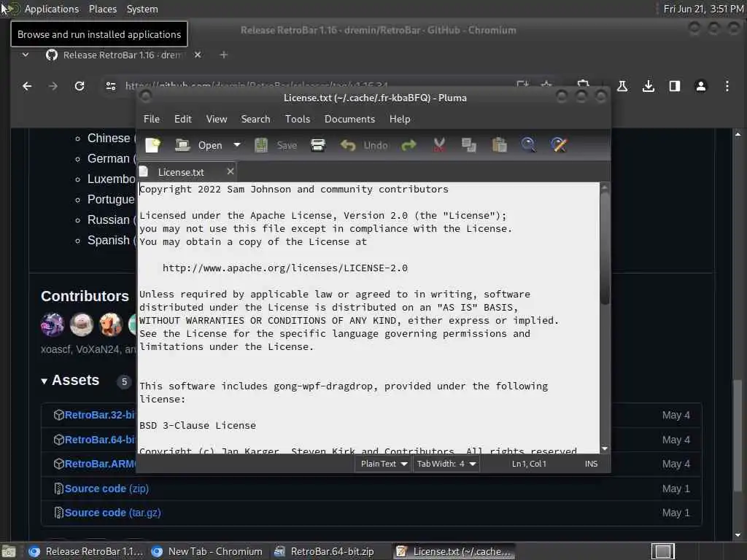Toggle Chromium side panel icon
The width and height of the screenshot is (747, 560).
click(x=675, y=86)
